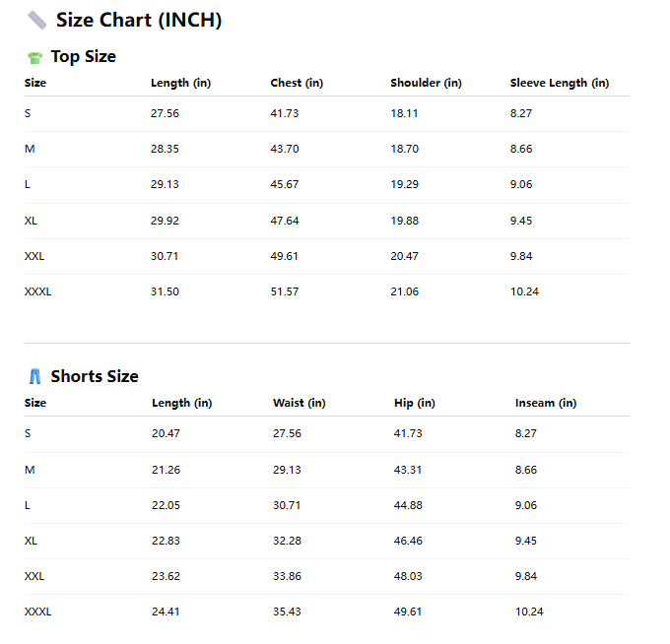Click the Hip (in) column header

[414, 403]
